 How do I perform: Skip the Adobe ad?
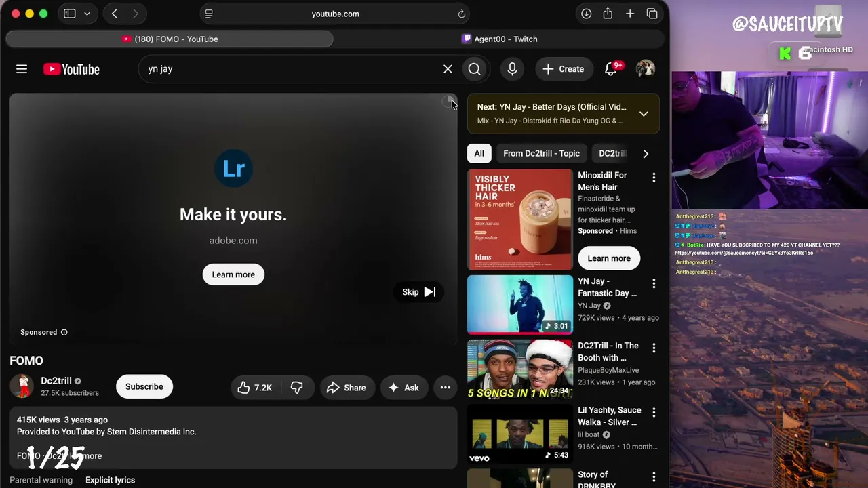[x=418, y=292]
